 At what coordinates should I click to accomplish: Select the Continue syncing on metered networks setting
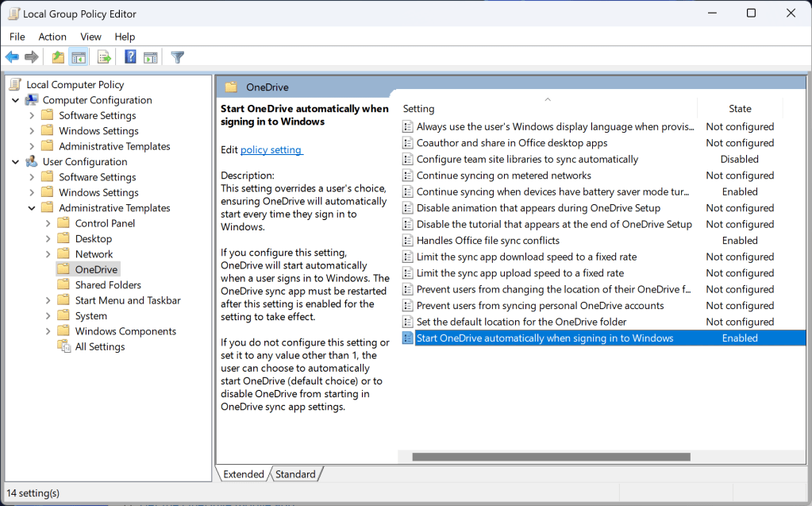tap(498, 175)
